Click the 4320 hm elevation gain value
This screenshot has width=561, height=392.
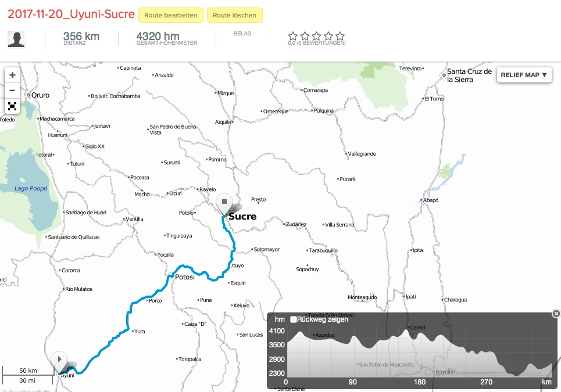tap(158, 36)
